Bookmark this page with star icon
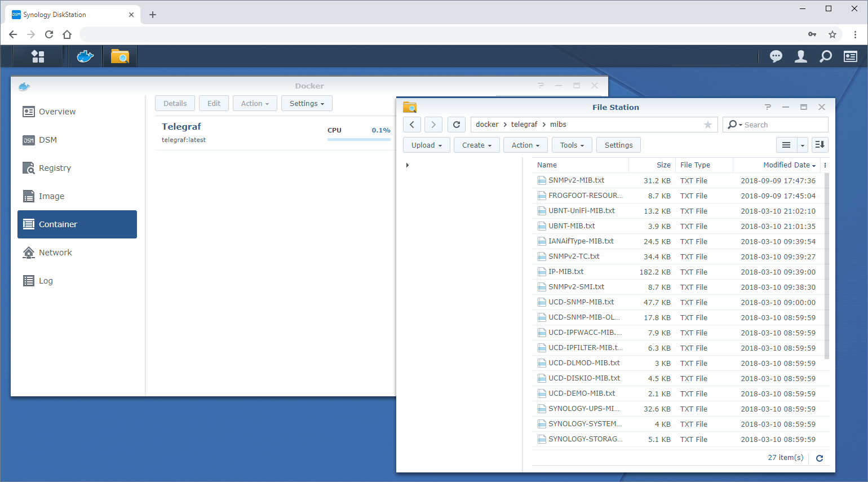 point(832,34)
